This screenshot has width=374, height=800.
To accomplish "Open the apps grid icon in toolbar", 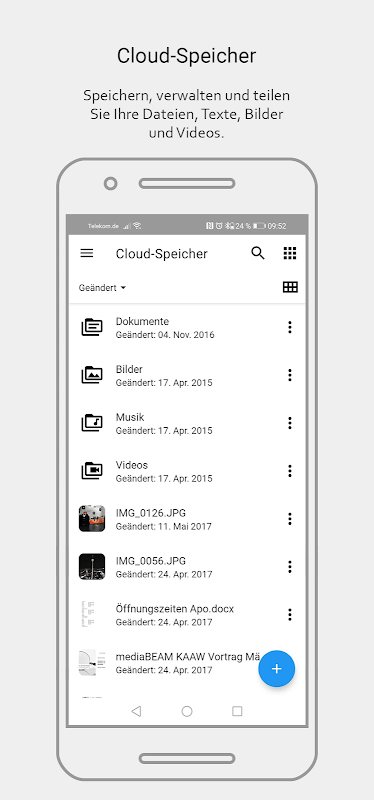I will pyautogui.click(x=290, y=253).
